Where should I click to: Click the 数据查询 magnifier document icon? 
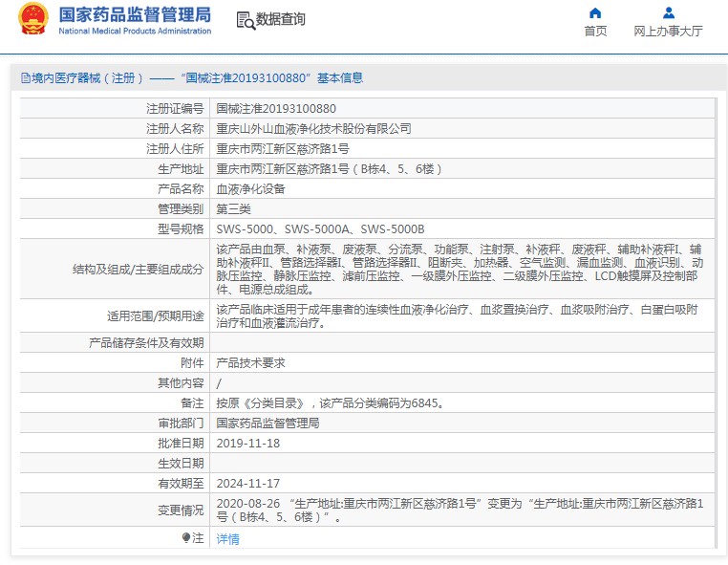pyautogui.click(x=246, y=20)
